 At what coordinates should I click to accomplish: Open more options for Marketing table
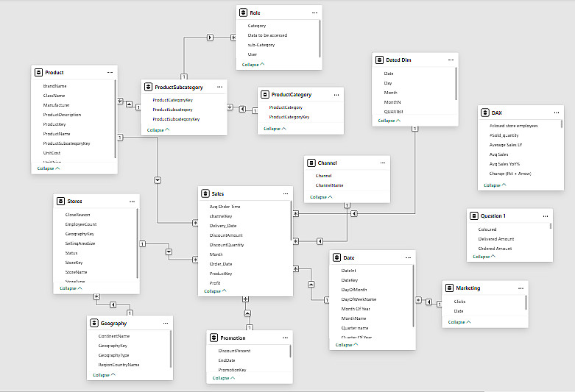click(x=521, y=288)
